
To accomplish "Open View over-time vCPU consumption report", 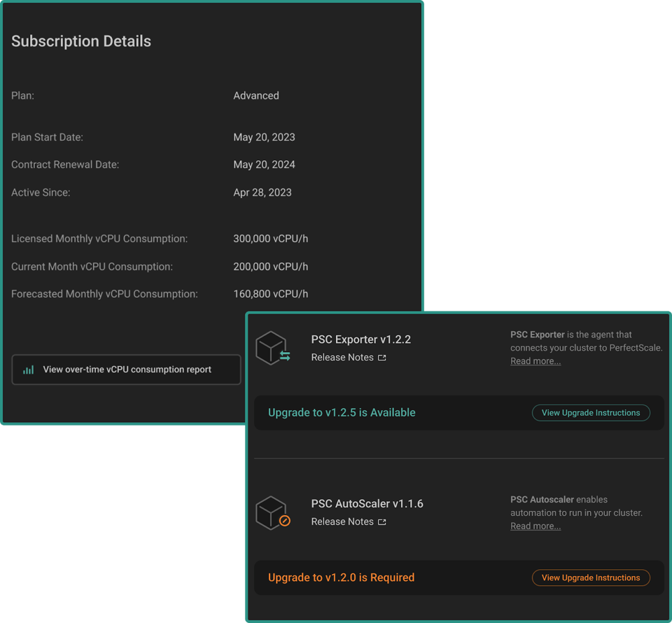I will pos(126,370).
